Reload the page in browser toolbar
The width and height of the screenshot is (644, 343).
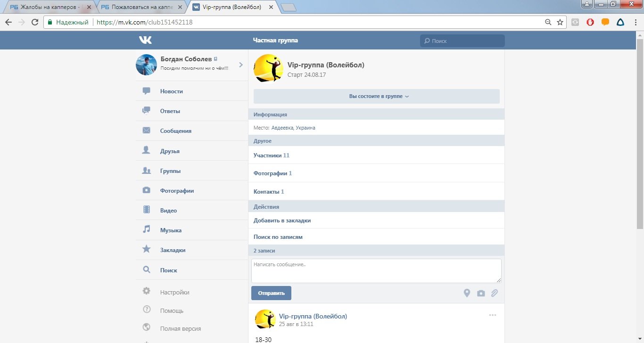point(35,22)
